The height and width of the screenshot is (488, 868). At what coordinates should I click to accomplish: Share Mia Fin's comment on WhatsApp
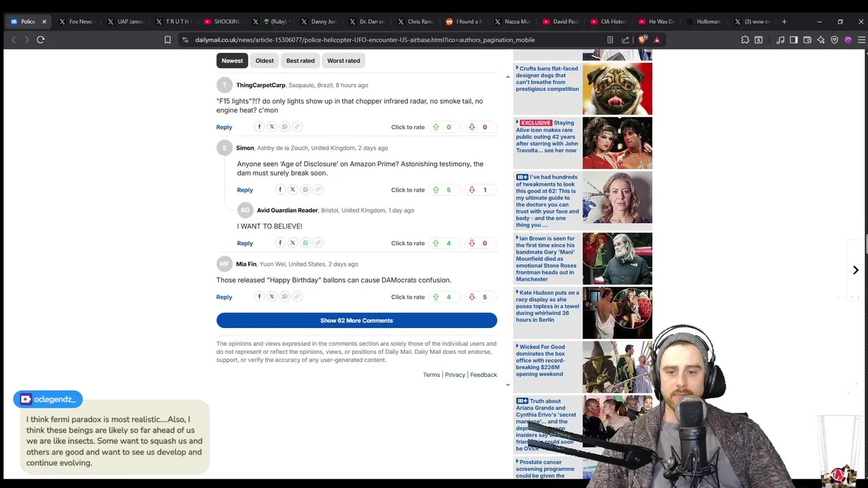tap(285, 297)
